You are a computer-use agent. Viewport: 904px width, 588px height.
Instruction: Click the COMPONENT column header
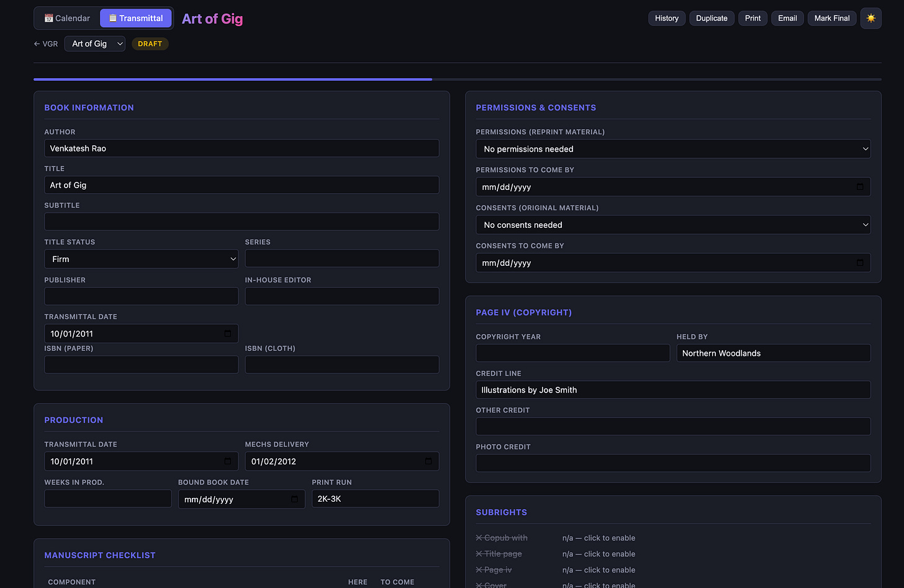click(71, 582)
